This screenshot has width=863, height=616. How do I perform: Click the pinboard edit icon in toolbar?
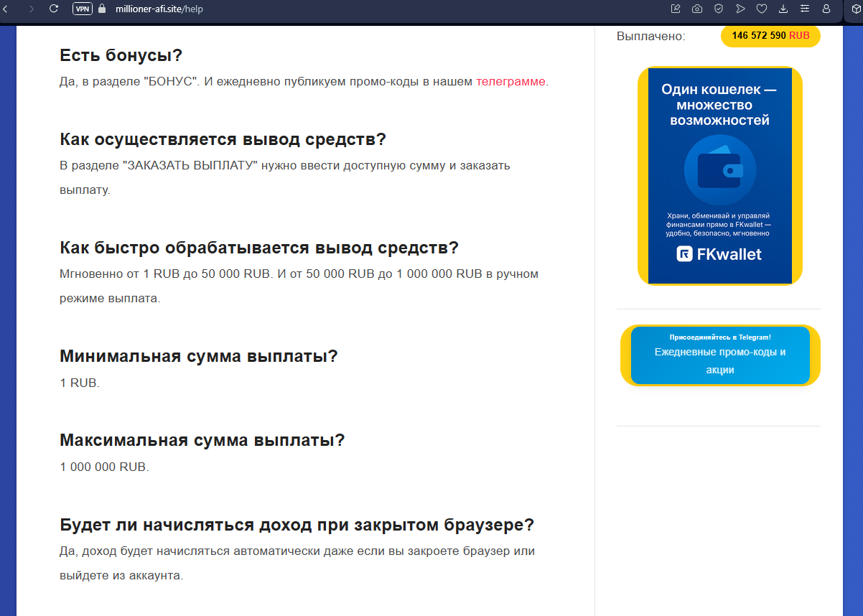(676, 9)
